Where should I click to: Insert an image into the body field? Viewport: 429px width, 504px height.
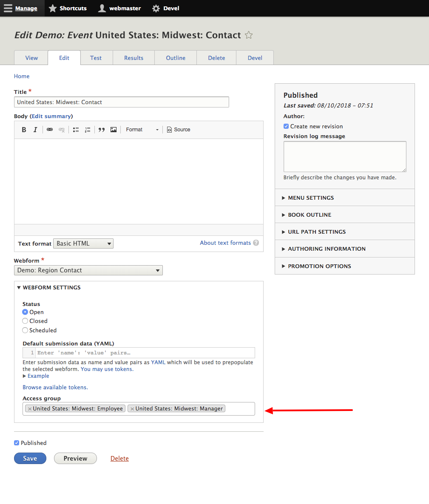114,130
